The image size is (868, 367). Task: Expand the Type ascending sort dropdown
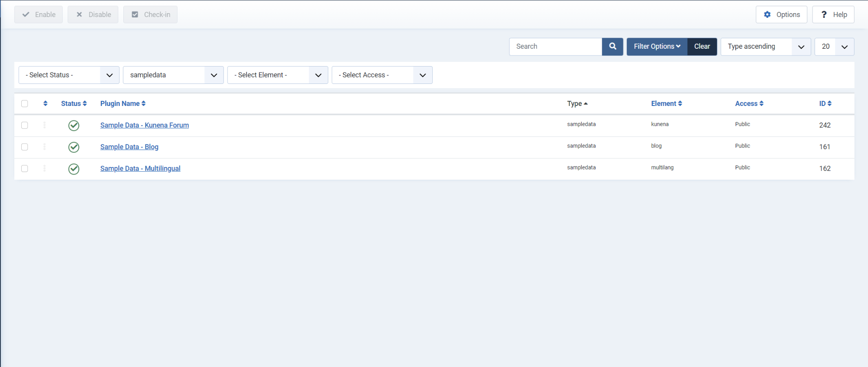pos(765,47)
